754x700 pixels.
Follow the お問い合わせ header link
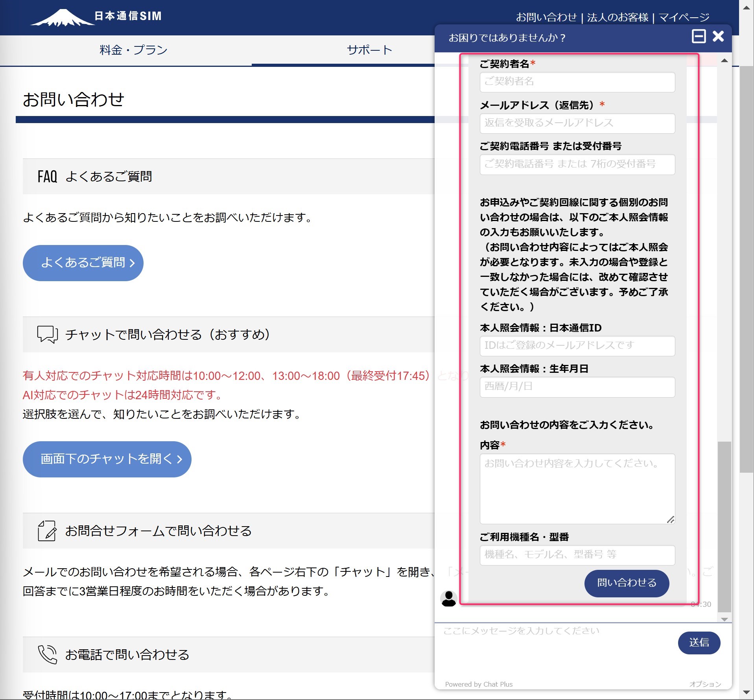point(546,17)
